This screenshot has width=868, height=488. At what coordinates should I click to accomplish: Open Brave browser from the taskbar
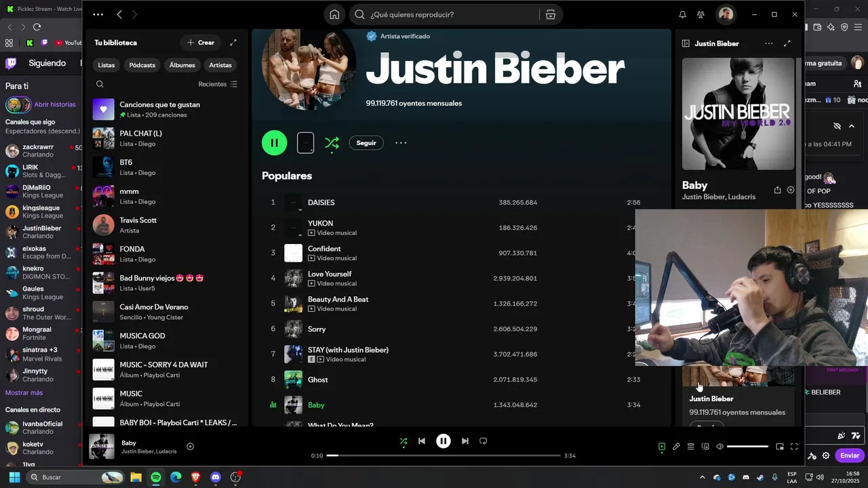(x=196, y=477)
